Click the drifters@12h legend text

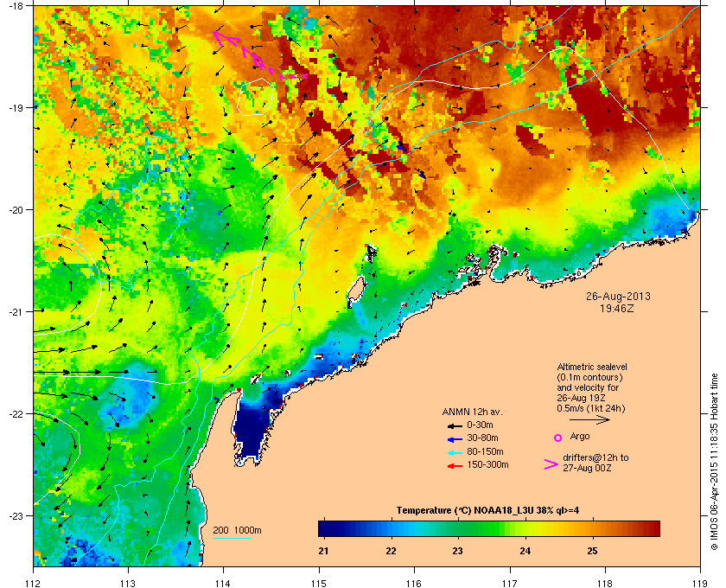[x=595, y=463]
